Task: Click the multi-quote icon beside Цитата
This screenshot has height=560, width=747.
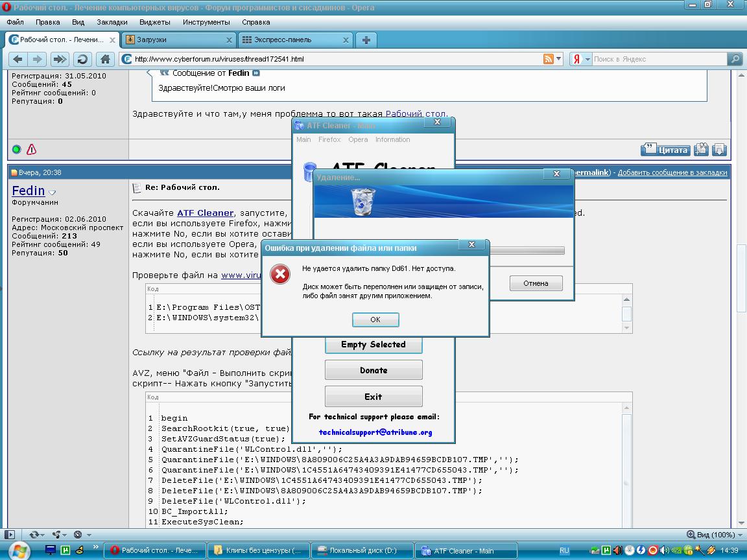Action: coord(701,150)
